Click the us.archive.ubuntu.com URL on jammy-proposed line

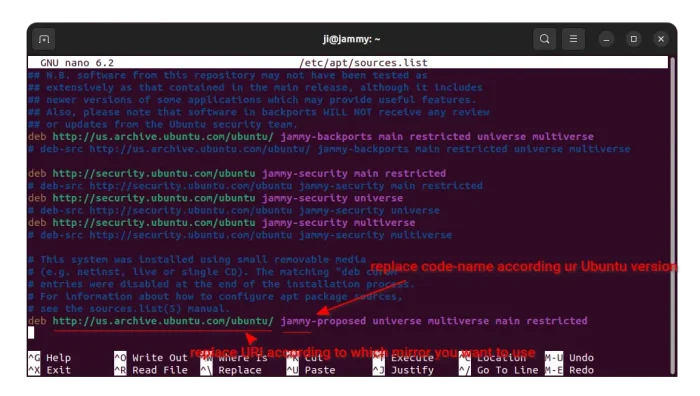[163, 321]
